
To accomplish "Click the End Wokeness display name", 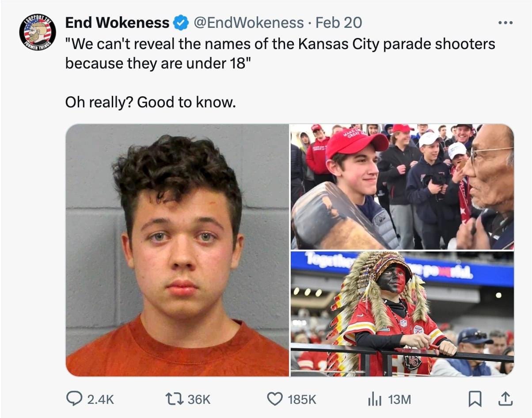I will [x=118, y=23].
